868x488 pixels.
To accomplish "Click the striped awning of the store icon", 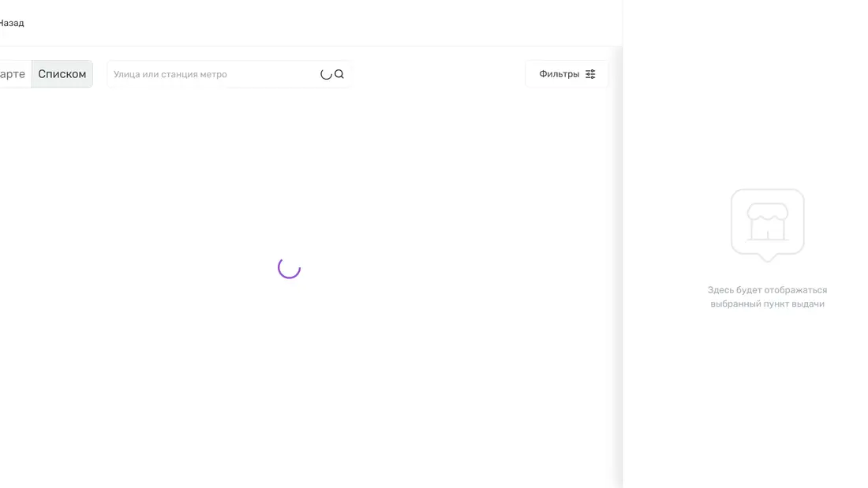I will pyautogui.click(x=767, y=211).
